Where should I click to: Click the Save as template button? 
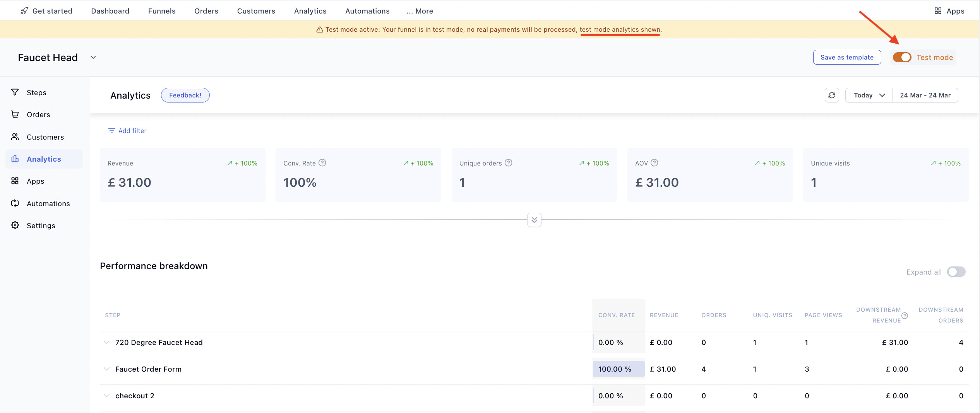tap(847, 57)
